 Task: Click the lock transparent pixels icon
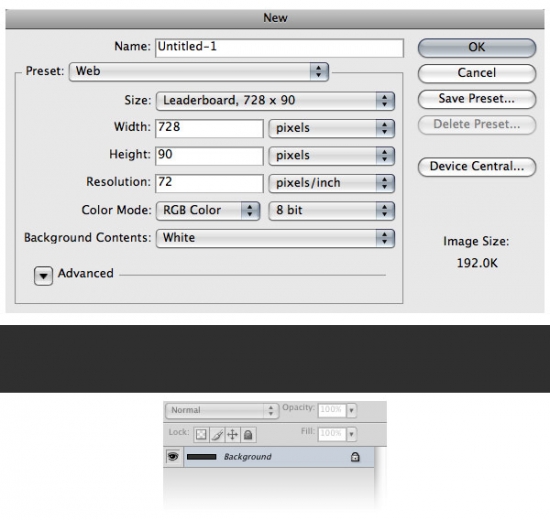click(x=201, y=435)
